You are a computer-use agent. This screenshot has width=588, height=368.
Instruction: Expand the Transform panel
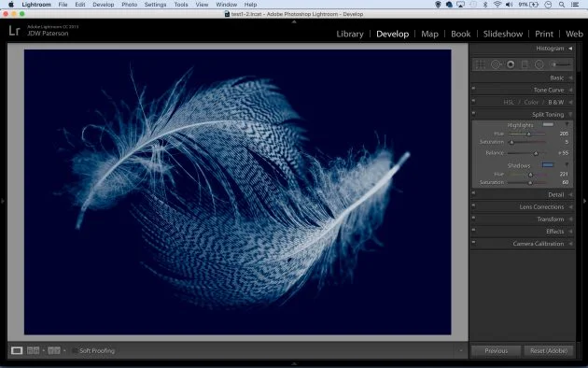pos(570,219)
